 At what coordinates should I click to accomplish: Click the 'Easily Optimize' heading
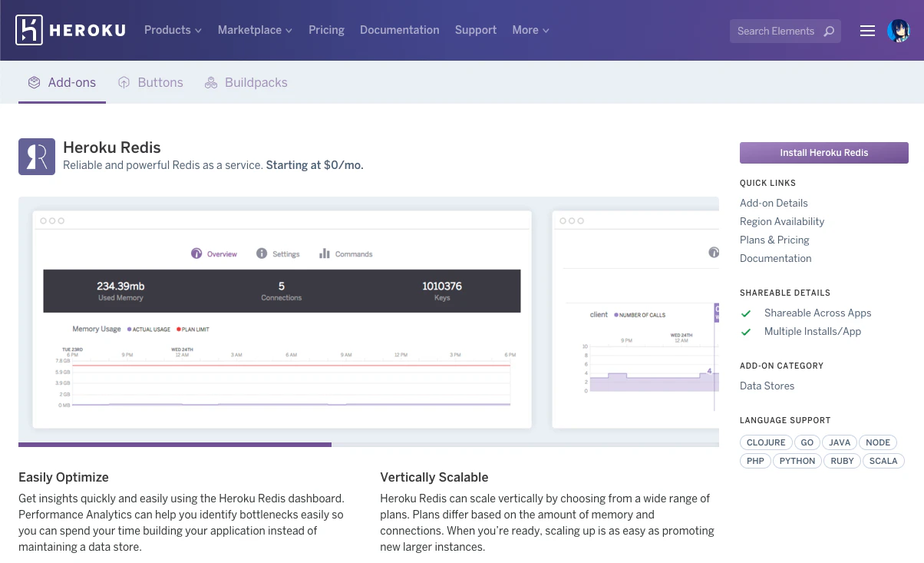pos(64,477)
